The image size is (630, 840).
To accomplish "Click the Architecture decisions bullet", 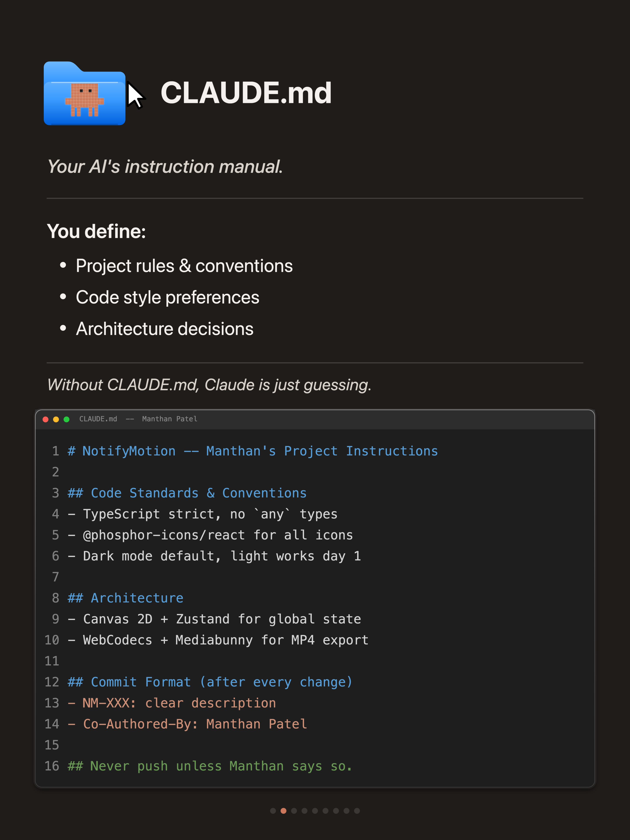I will point(164,329).
